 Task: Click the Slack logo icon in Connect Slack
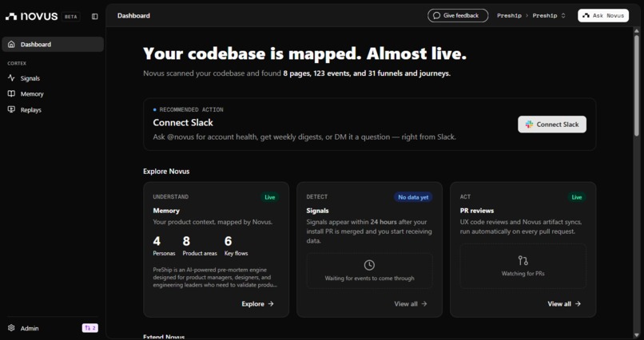[x=529, y=125]
